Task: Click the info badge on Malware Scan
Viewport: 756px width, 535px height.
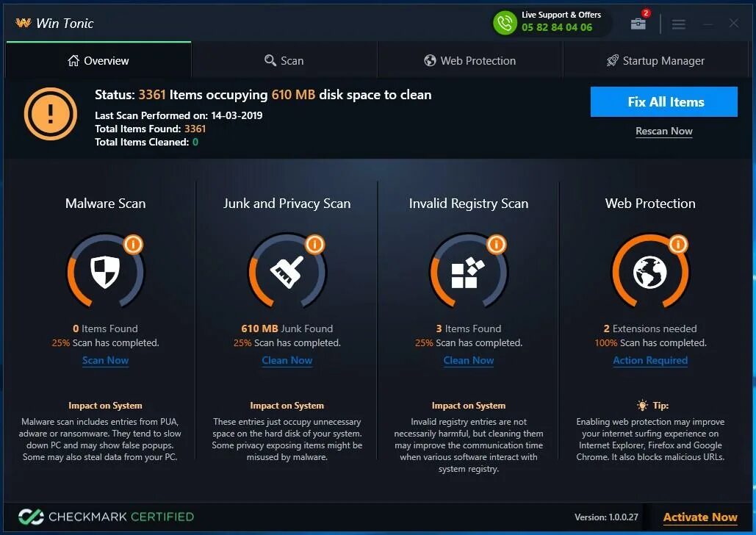Action: pyautogui.click(x=133, y=245)
